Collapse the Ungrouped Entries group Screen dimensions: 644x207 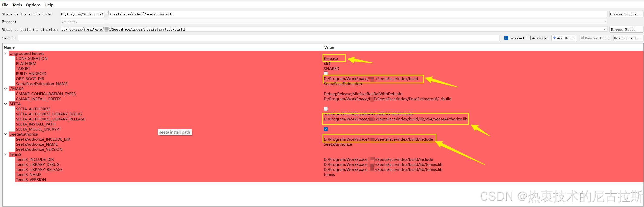[x=6, y=53]
